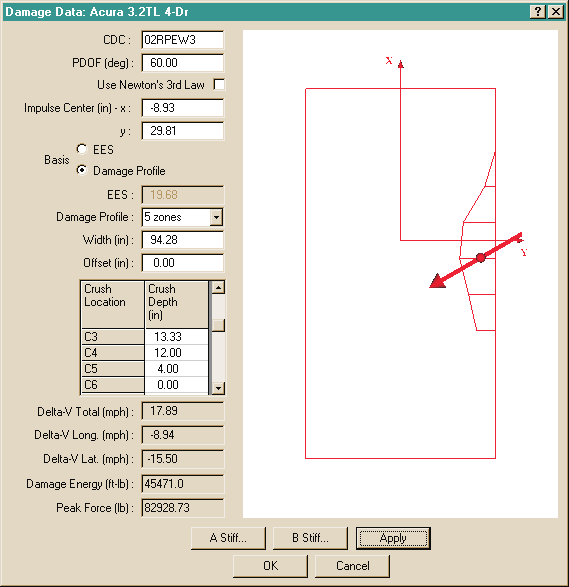Open the Damage Profile zones dropdown

[x=216, y=217]
